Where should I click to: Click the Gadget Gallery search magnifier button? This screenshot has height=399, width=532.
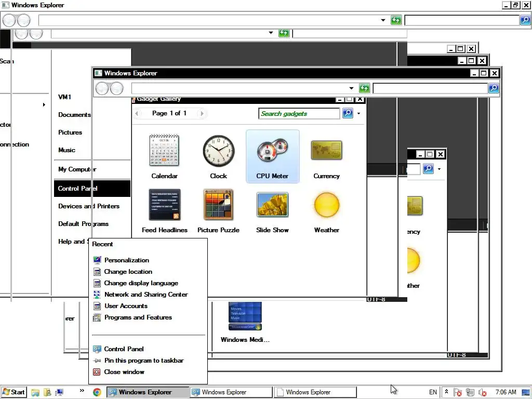click(x=348, y=113)
